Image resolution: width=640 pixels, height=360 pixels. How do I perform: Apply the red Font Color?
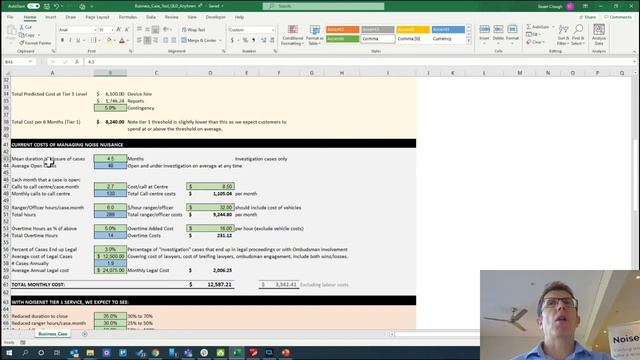click(122, 40)
